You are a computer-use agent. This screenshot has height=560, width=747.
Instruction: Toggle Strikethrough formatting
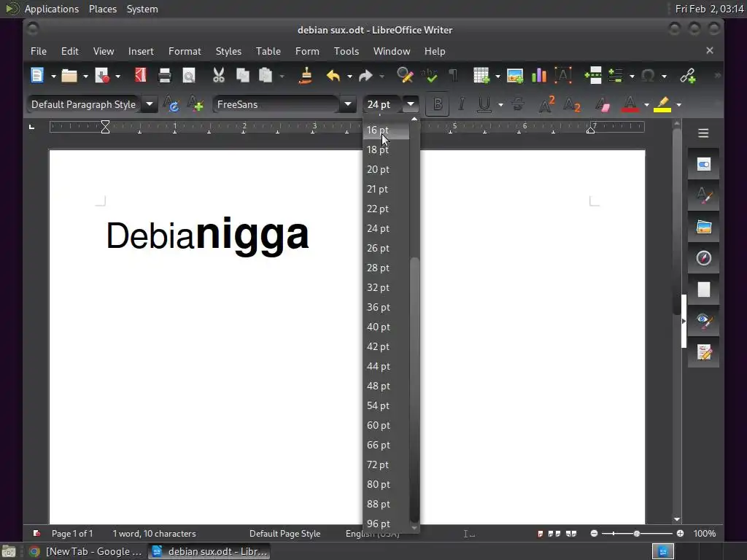[x=518, y=104]
